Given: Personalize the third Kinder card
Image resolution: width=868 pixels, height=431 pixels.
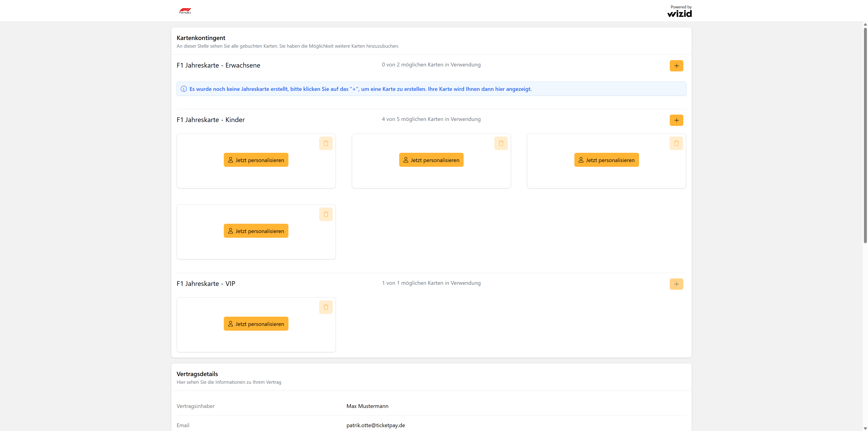Looking at the screenshot, I should tap(606, 160).
